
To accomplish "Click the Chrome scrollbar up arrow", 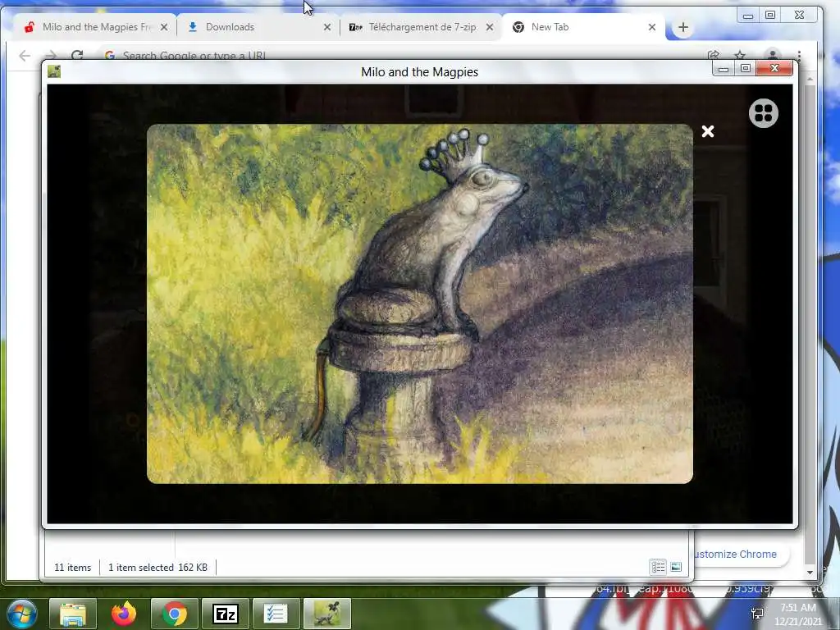I will 810,80.
